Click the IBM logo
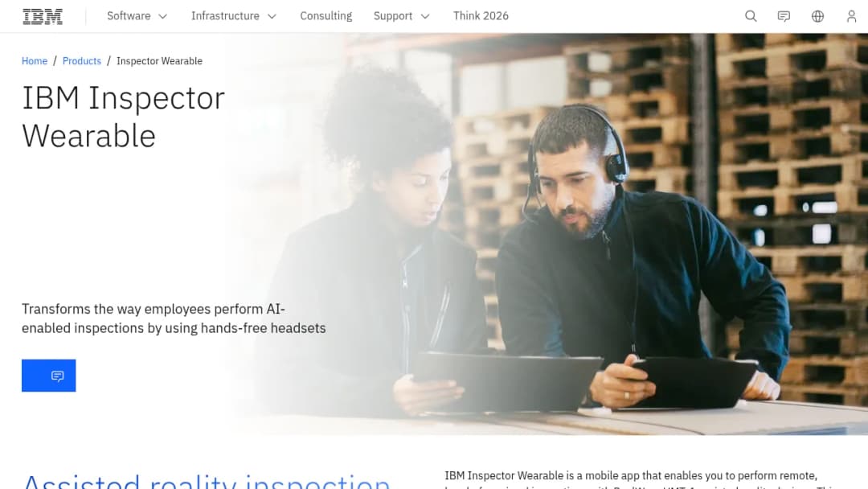868x489 pixels. (43, 16)
